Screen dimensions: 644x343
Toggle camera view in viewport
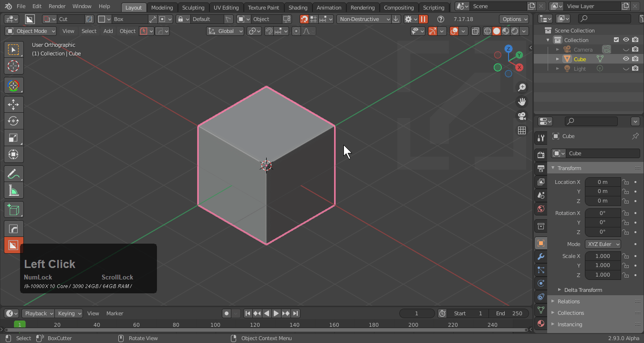point(522,116)
